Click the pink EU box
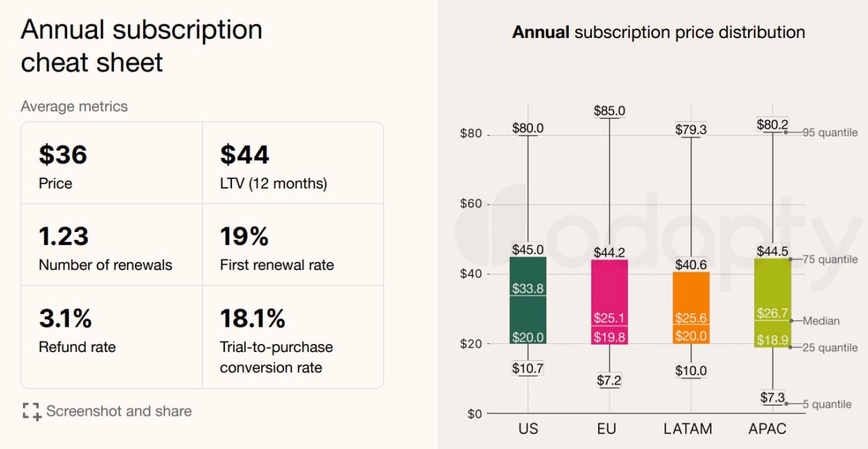This screenshot has width=868, height=449. [610, 302]
